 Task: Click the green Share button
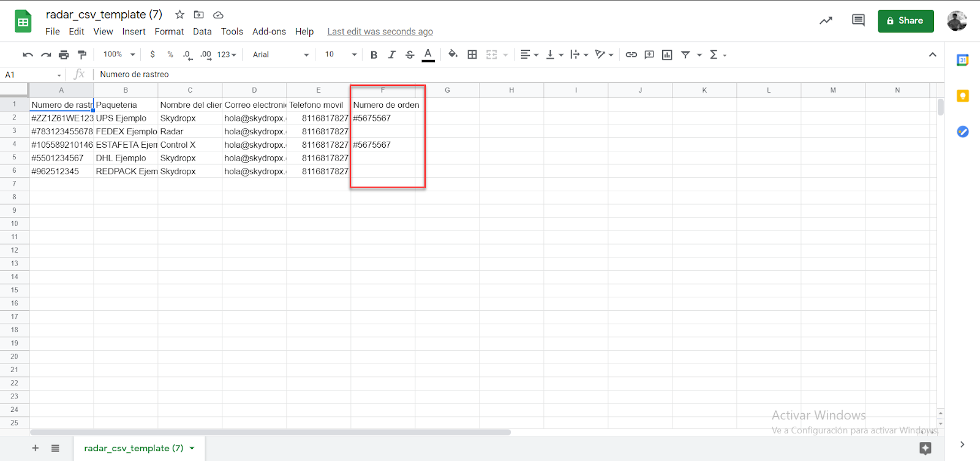click(x=905, y=21)
